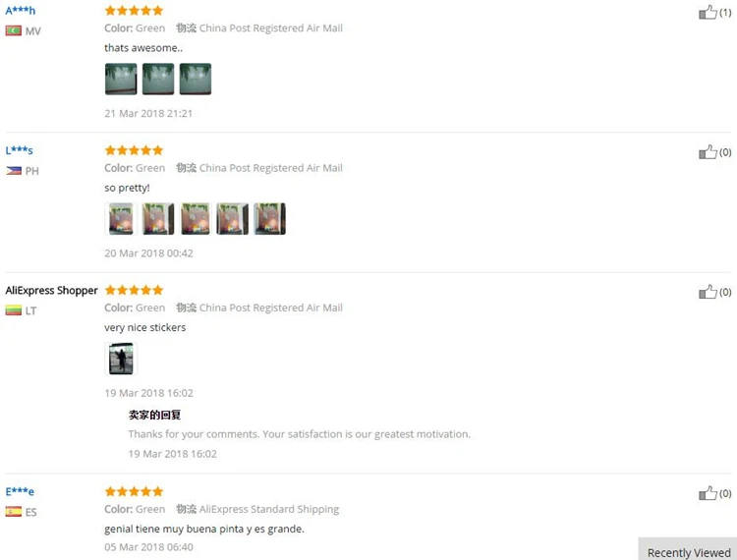The height and width of the screenshot is (560, 737).
Task: Click the Spain flag next to ES
Action: click(14, 511)
